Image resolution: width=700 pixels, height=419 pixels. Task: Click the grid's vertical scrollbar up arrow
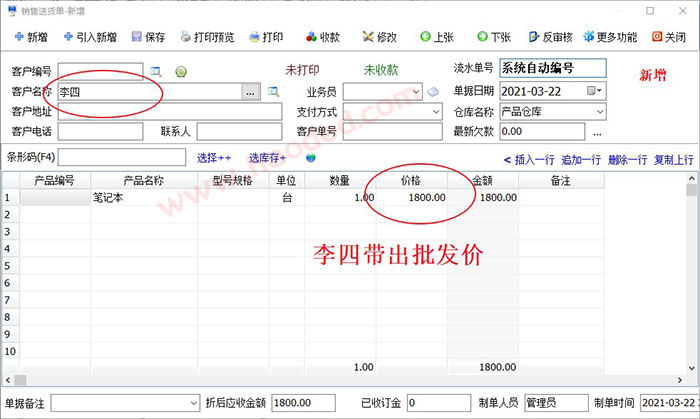[692, 178]
